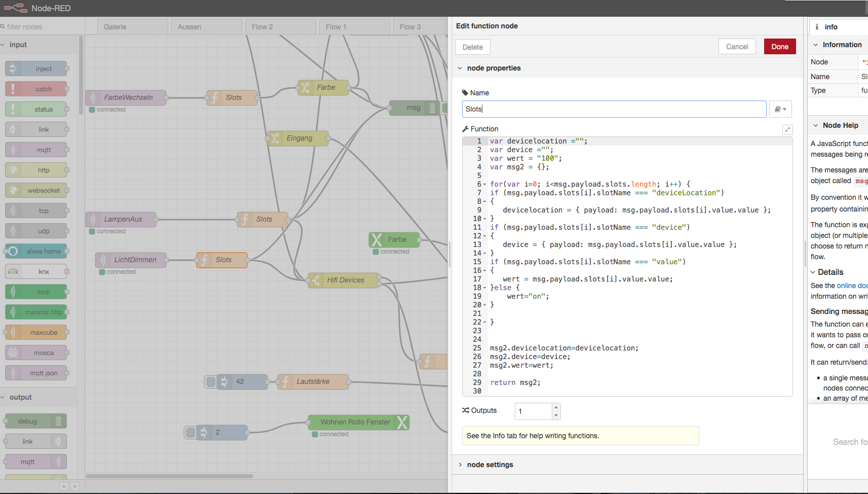Click the Done button
Image resolution: width=868 pixels, height=494 pixels.
tap(779, 47)
